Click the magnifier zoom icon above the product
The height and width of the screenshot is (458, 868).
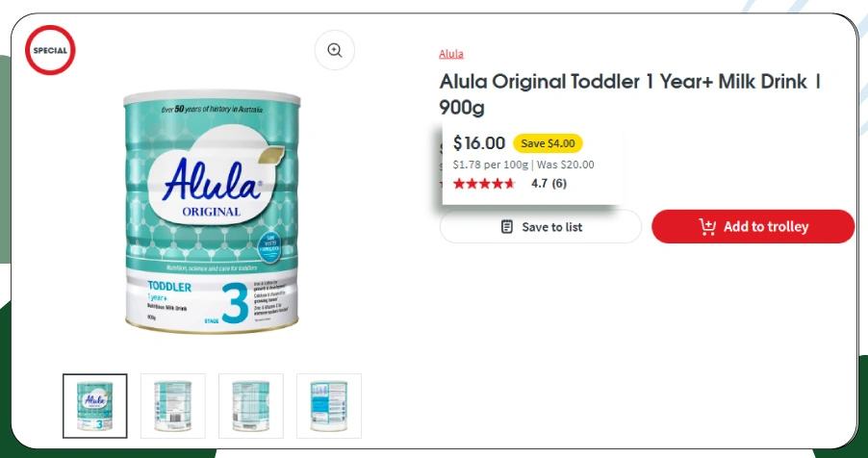pyautogui.click(x=334, y=50)
